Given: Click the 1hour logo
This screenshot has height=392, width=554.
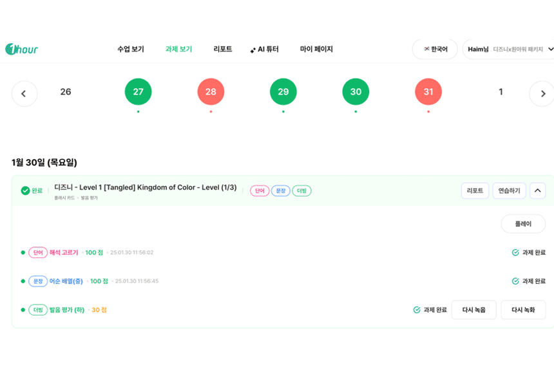Looking at the screenshot, I should 21,49.
